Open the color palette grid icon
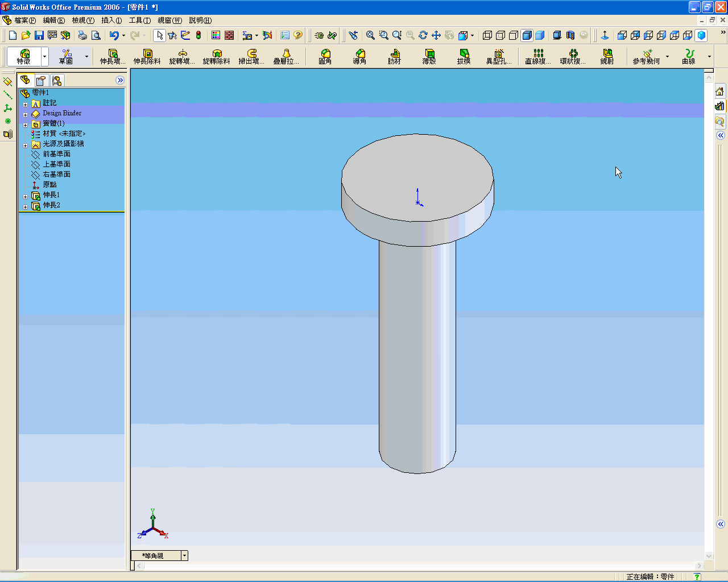This screenshot has width=728, height=582. (216, 35)
